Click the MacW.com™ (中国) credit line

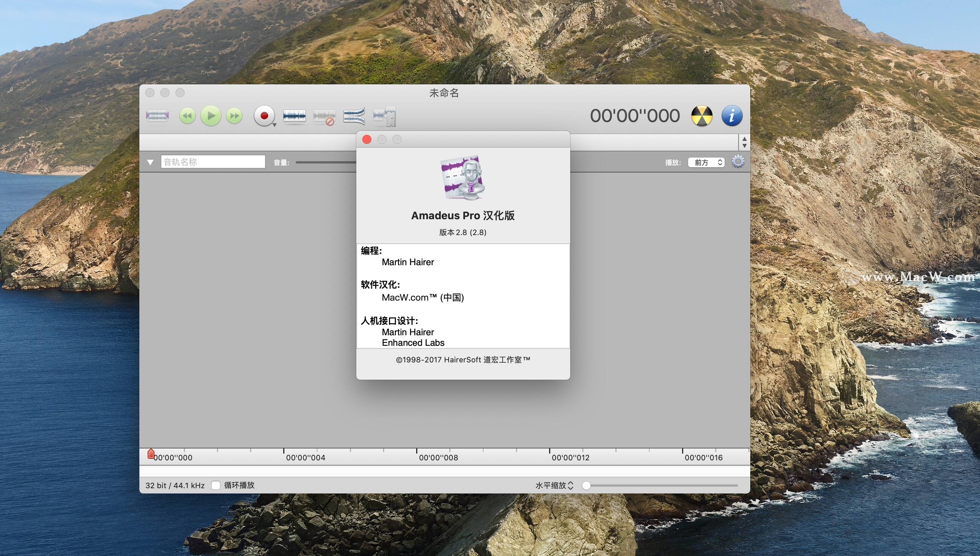click(x=423, y=298)
